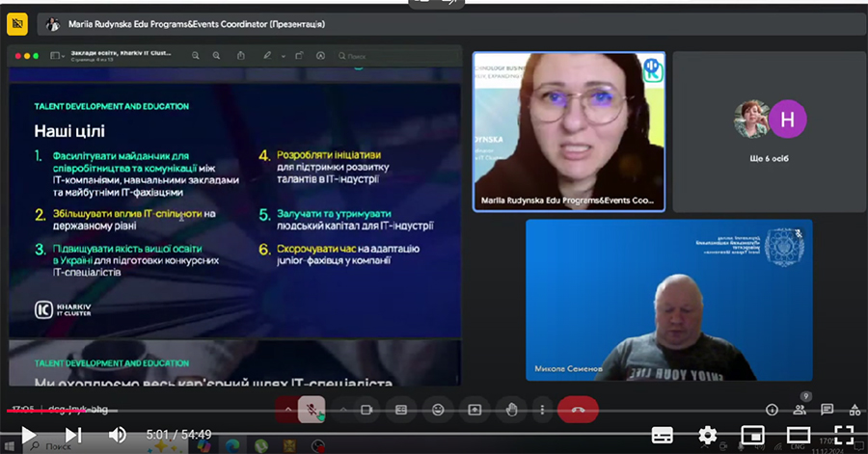
Task: Click the ENG language indicator in tray
Action: [798, 446]
